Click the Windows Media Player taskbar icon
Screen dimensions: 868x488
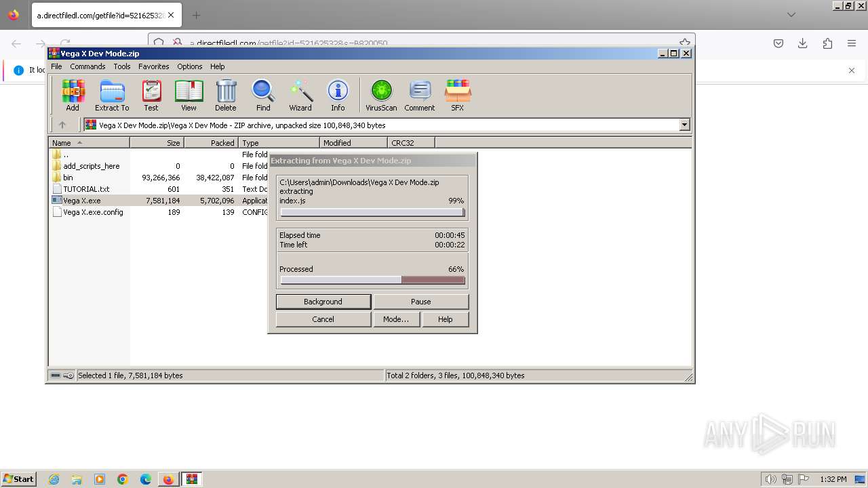[100, 479]
